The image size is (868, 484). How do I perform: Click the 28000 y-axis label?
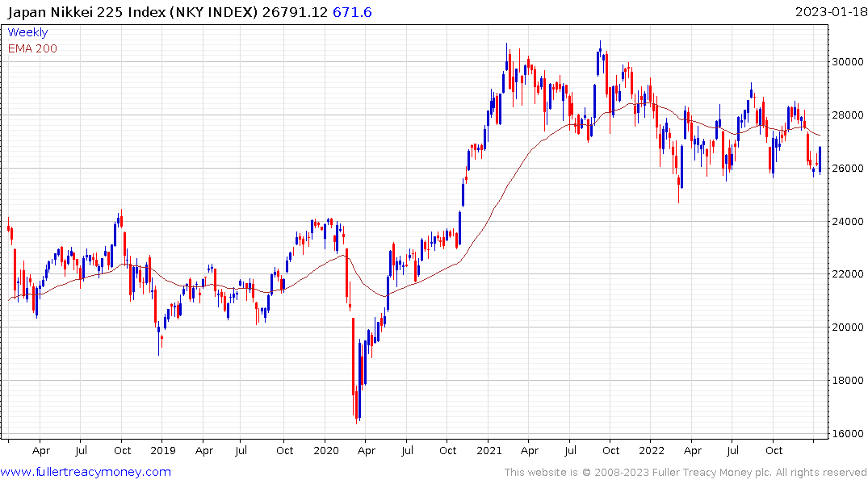pyautogui.click(x=848, y=115)
